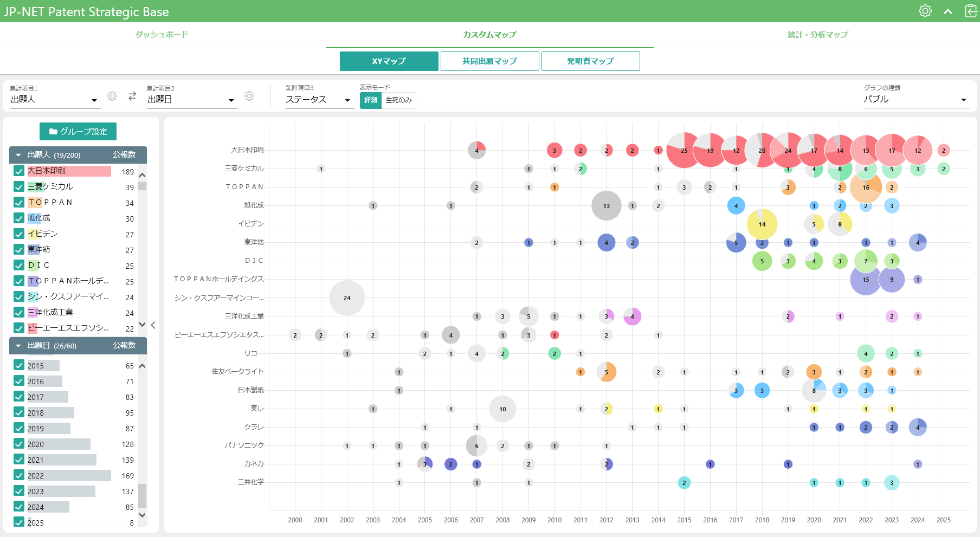Open グループ設定 button
Viewport: 980px width, 537px height.
78,131
